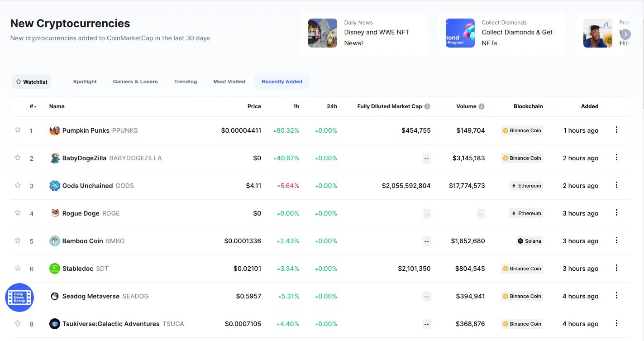Sort by the Name column header

point(57,106)
